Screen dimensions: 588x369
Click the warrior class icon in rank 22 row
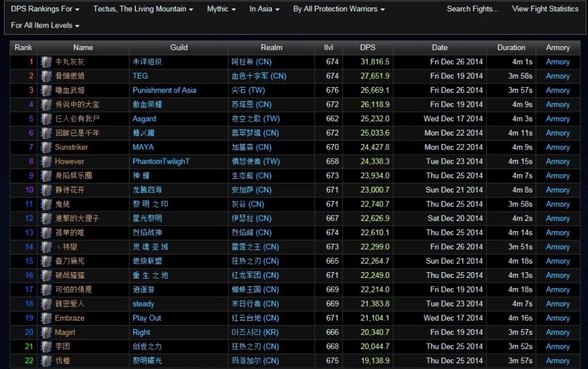click(x=46, y=361)
